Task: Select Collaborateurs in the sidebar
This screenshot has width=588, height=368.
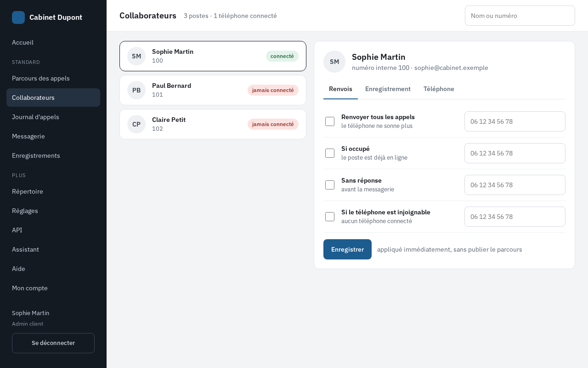Action: coord(53,98)
